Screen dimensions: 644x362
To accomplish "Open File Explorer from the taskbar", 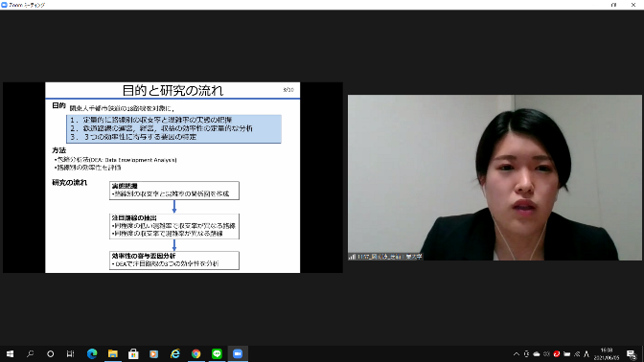I will tap(112, 353).
